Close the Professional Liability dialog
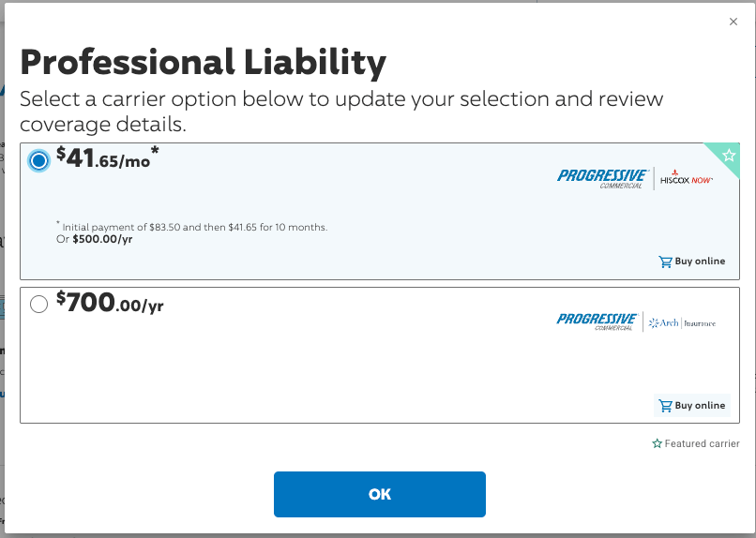Image resolution: width=756 pixels, height=538 pixels. pyautogui.click(x=733, y=22)
